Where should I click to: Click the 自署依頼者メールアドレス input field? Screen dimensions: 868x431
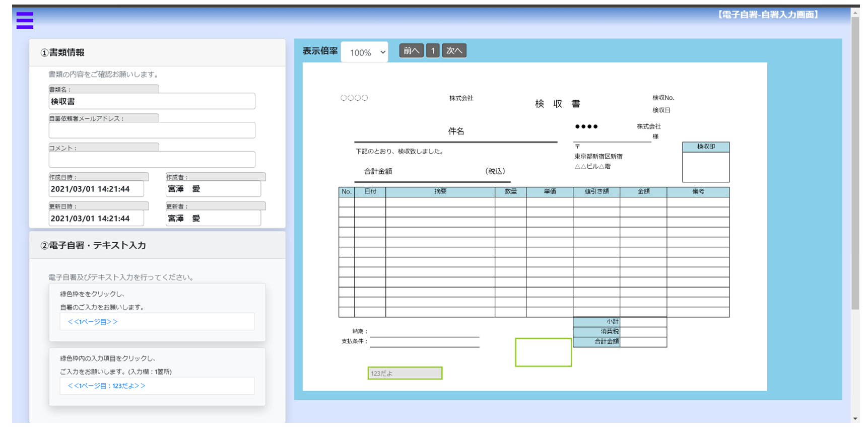[152, 130]
